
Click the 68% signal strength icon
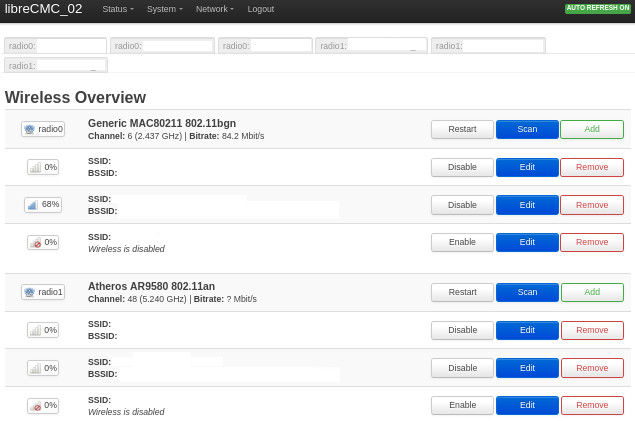tap(43, 204)
